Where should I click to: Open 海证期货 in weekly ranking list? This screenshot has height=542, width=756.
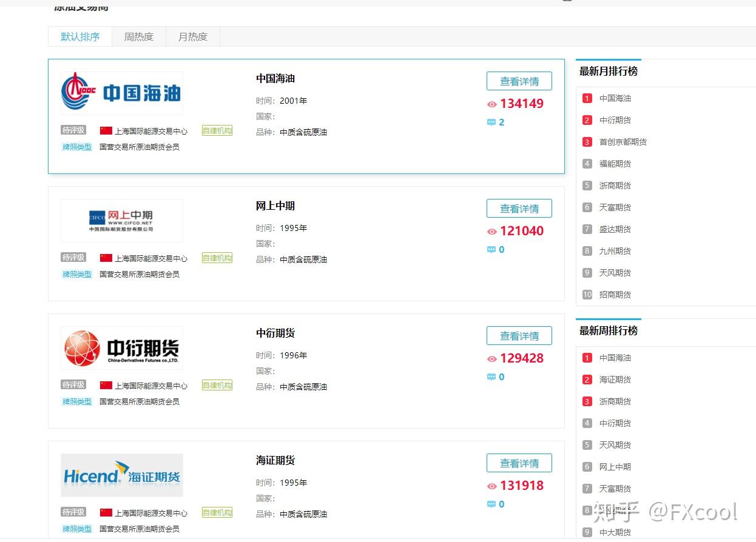(x=615, y=380)
